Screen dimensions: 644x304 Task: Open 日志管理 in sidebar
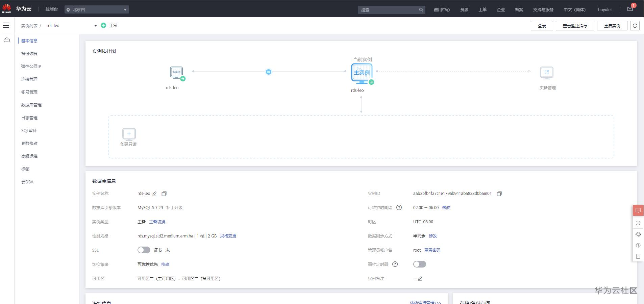click(29, 118)
